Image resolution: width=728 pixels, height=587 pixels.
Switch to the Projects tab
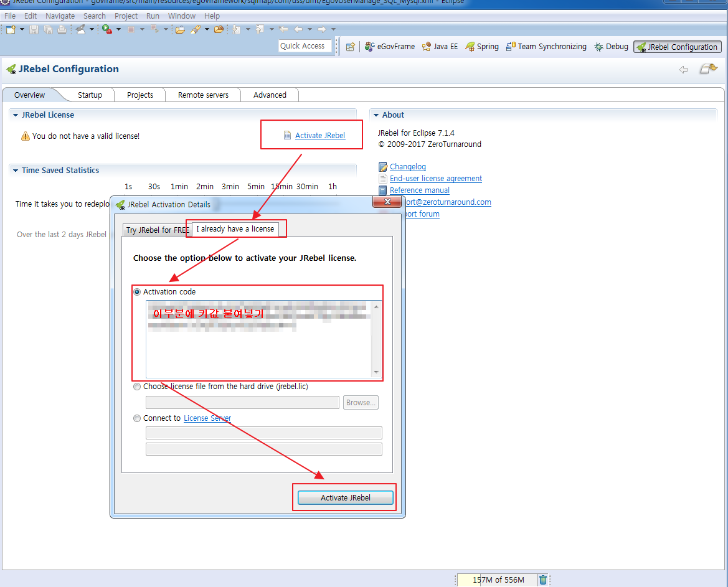coord(139,95)
